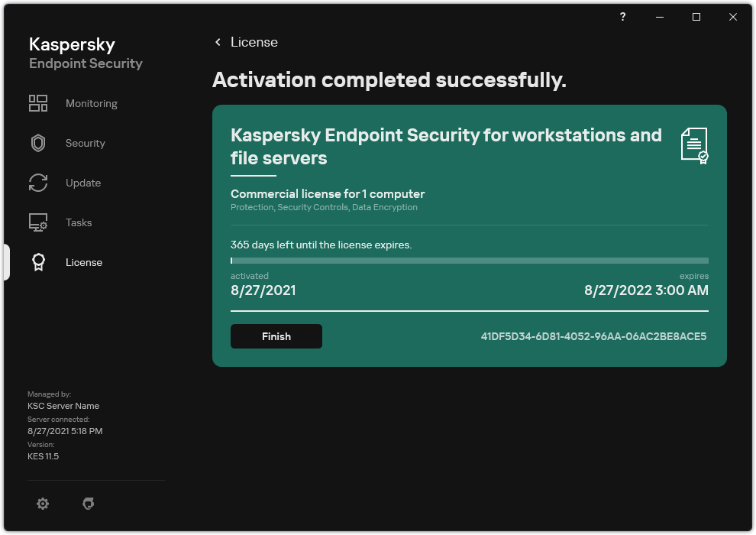The height and width of the screenshot is (535, 756).
Task: Click the Finish button
Action: (x=276, y=336)
